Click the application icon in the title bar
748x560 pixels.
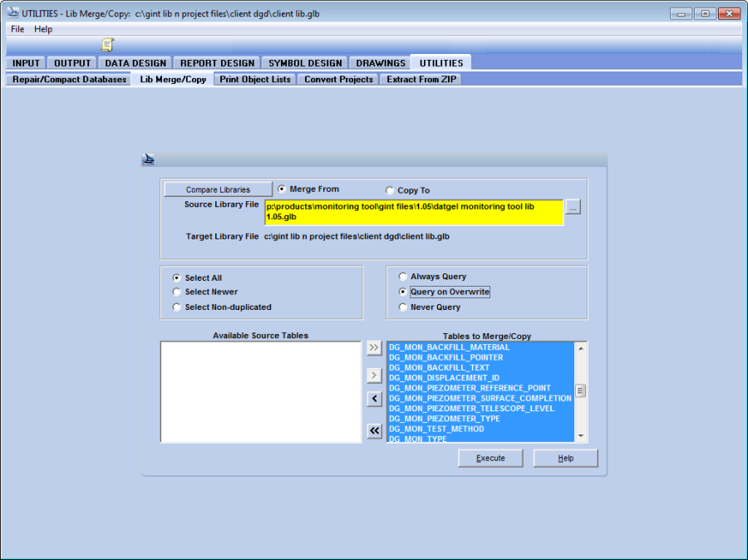point(12,14)
